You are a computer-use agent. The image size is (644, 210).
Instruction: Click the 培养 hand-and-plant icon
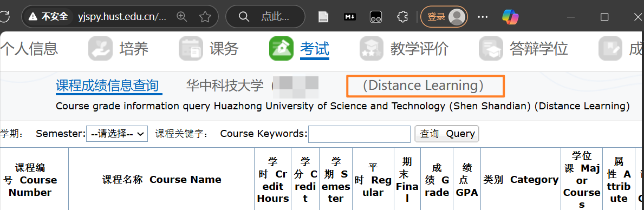tap(101, 48)
